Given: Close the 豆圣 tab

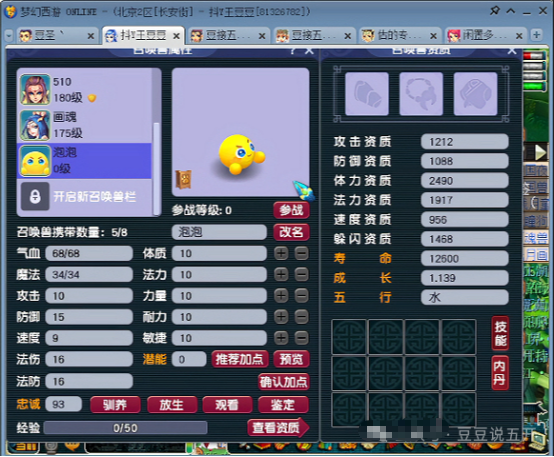Looking at the screenshot, I should [x=91, y=36].
